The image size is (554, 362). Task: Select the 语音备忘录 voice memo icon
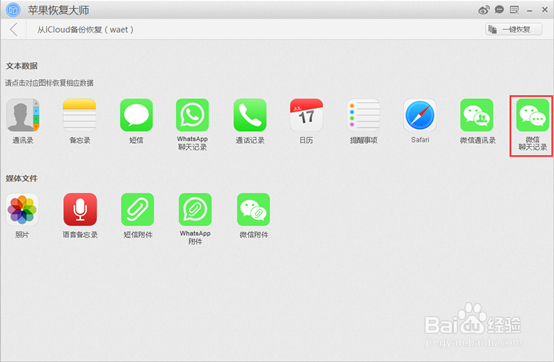click(x=80, y=209)
